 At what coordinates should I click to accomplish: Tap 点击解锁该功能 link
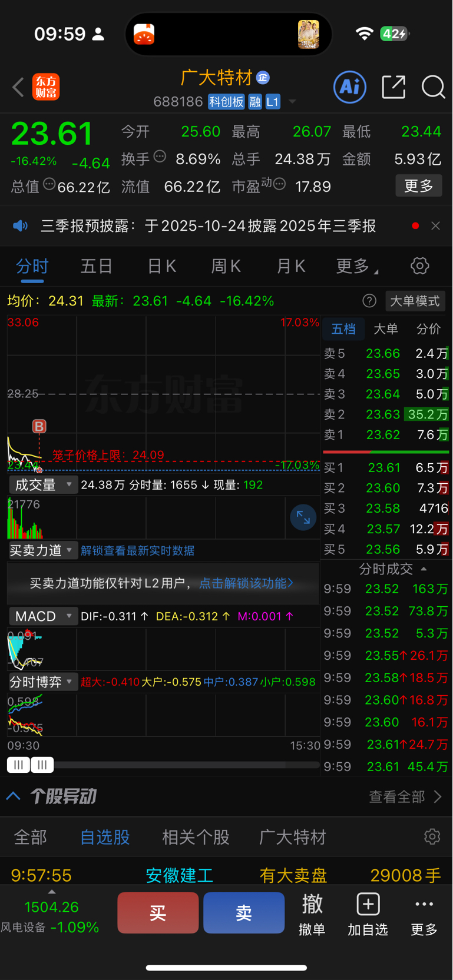point(246,583)
